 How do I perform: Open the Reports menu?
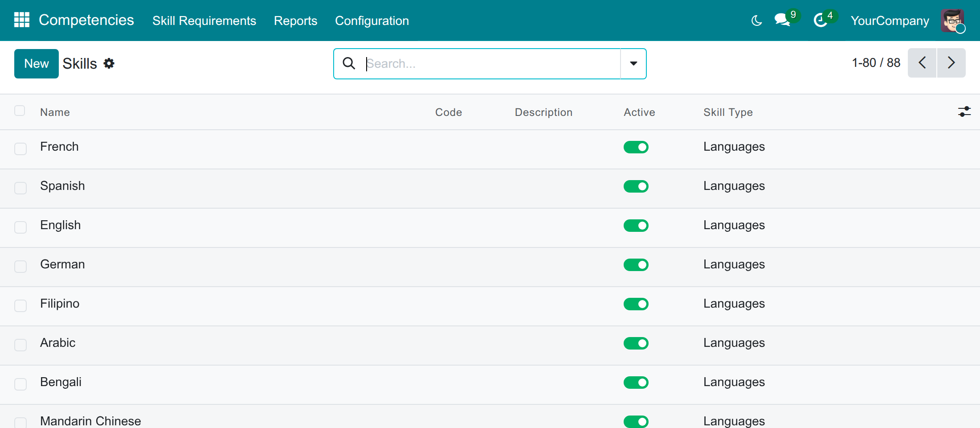click(x=295, y=21)
